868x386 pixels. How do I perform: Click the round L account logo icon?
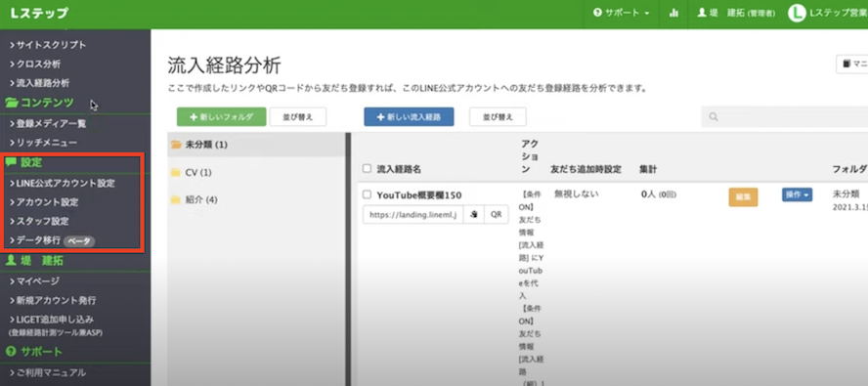coord(796,14)
